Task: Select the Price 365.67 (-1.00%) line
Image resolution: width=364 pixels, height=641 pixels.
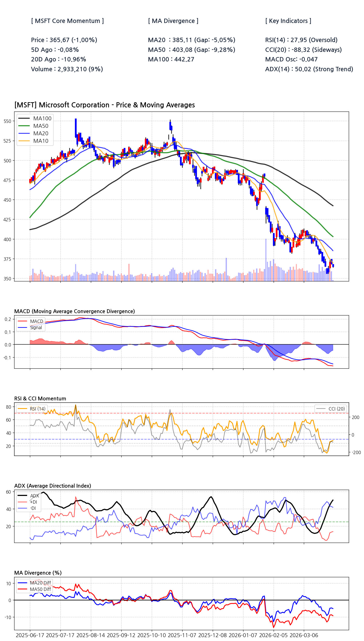Action: pyautogui.click(x=64, y=40)
